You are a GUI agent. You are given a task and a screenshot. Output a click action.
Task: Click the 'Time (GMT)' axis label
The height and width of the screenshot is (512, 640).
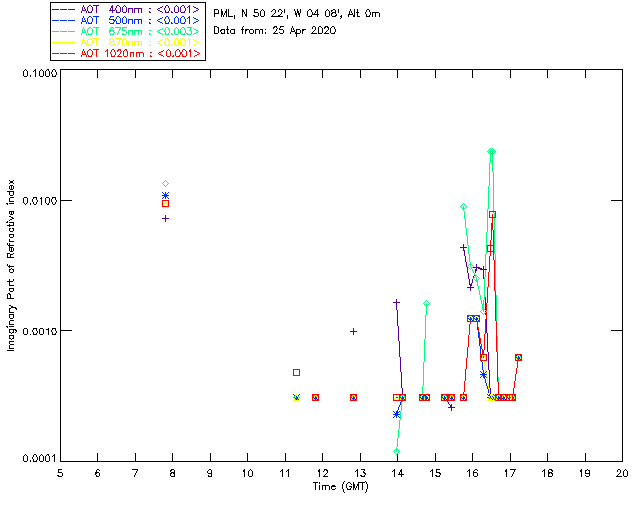(341, 487)
